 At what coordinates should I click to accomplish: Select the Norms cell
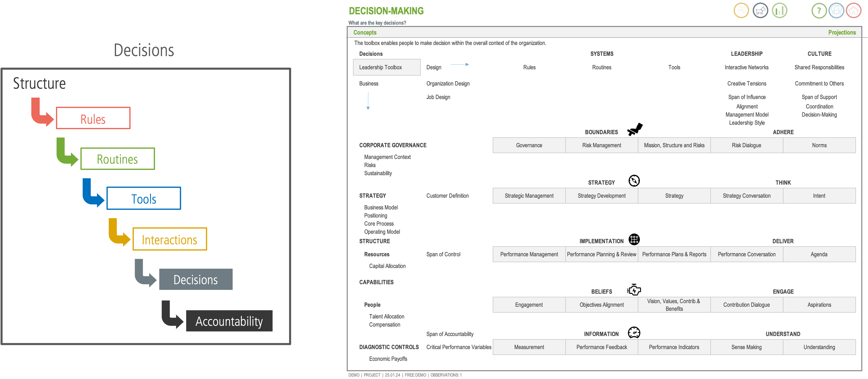[x=819, y=145]
